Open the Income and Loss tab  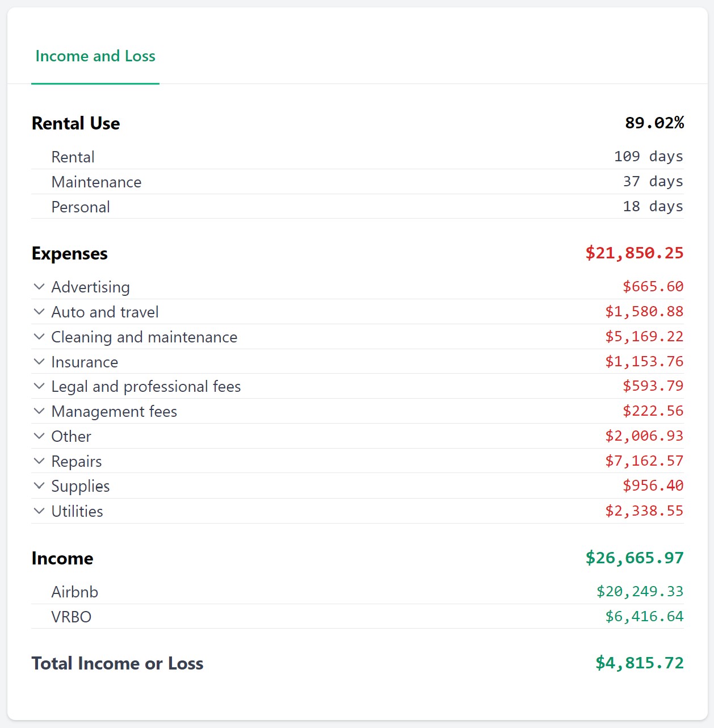click(x=95, y=56)
